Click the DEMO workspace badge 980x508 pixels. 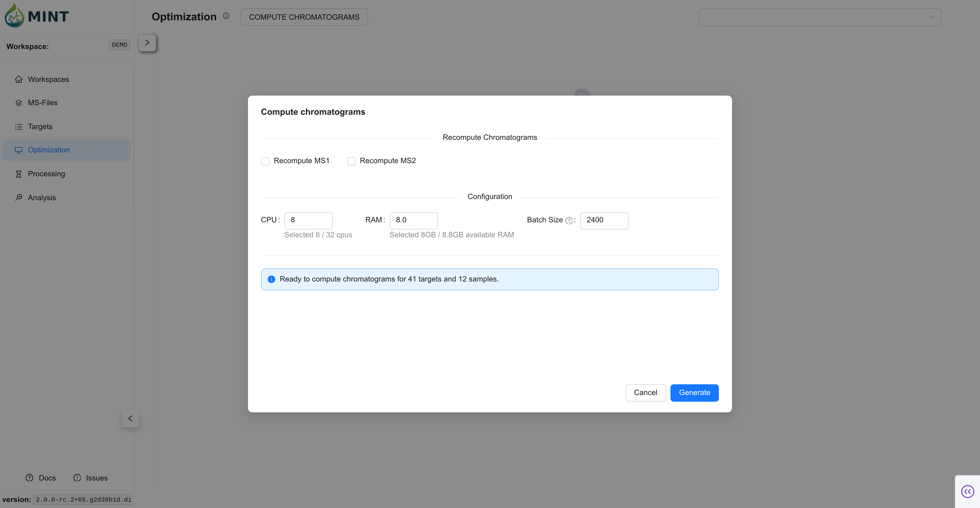tap(120, 45)
